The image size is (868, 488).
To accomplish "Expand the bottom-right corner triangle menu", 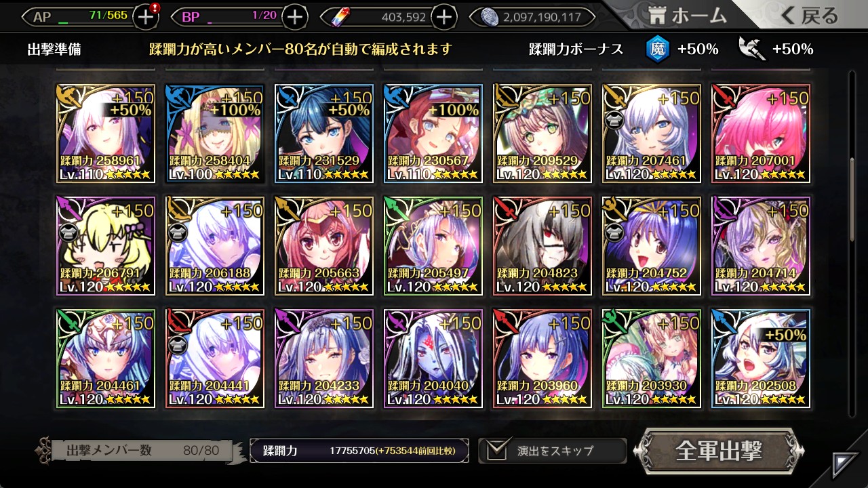I will (845, 465).
